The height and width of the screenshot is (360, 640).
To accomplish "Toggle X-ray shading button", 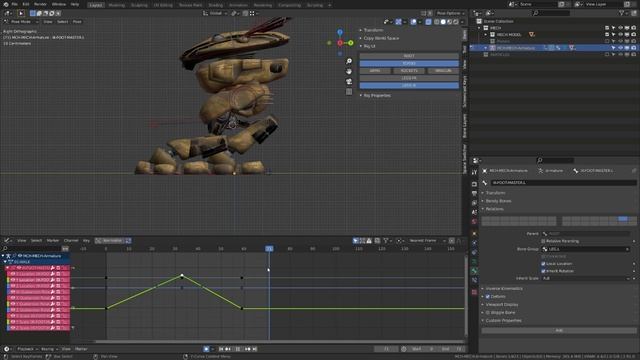I will point(428,22).
